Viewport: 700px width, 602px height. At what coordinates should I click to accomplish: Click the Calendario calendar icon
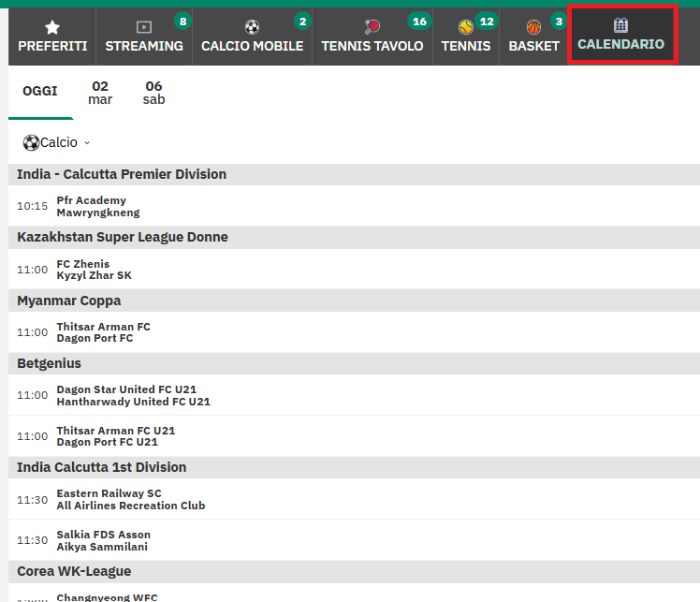620,25
